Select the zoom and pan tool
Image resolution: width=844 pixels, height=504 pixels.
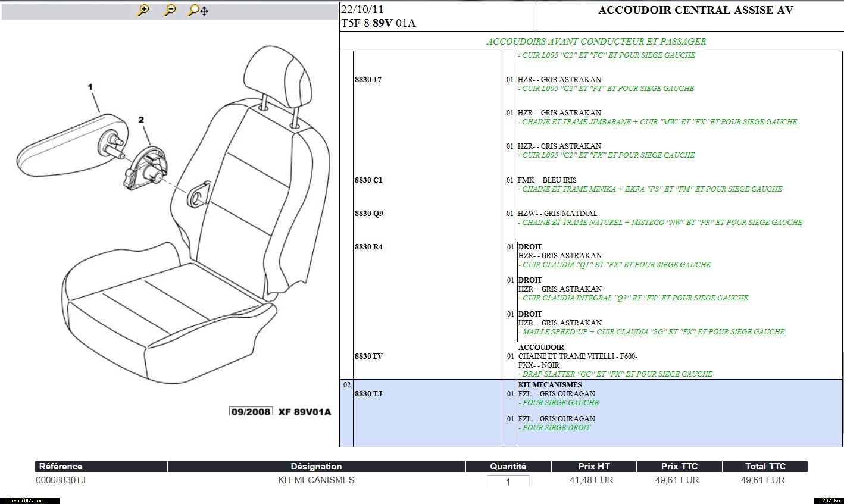(198, 10)
